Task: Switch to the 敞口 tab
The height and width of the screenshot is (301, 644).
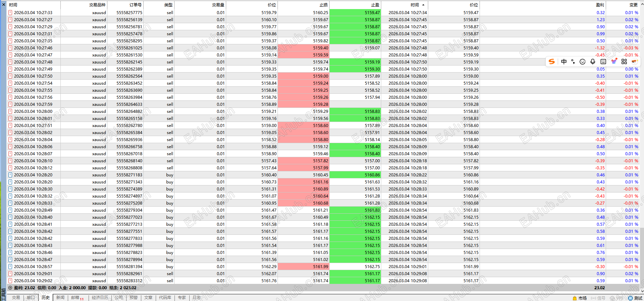Action: point(31,298)
